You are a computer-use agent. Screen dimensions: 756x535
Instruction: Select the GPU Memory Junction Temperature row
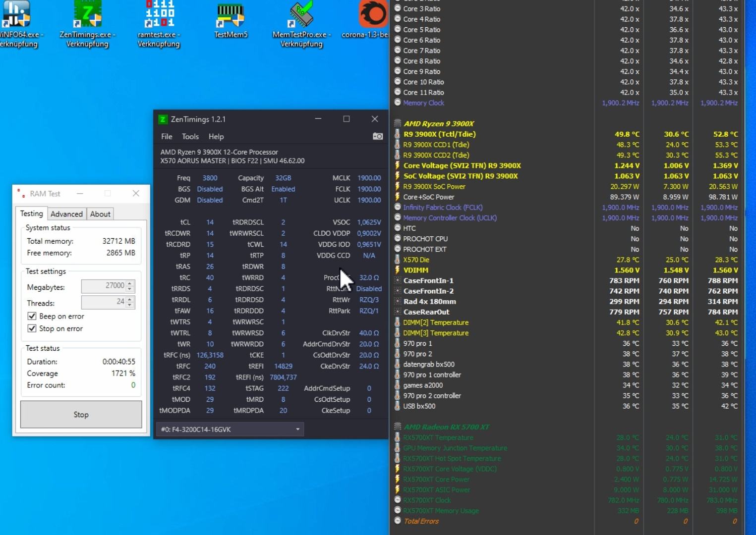coord(566,448)
